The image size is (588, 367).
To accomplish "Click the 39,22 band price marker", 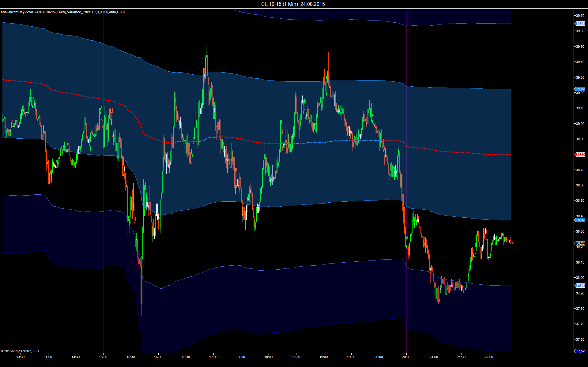I will [x=580, y=89].
